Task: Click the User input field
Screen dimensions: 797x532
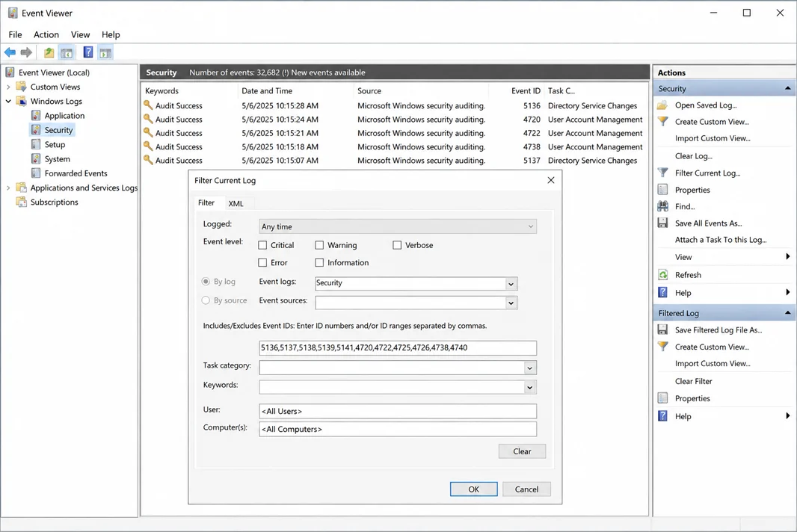Action: (398, 411)
